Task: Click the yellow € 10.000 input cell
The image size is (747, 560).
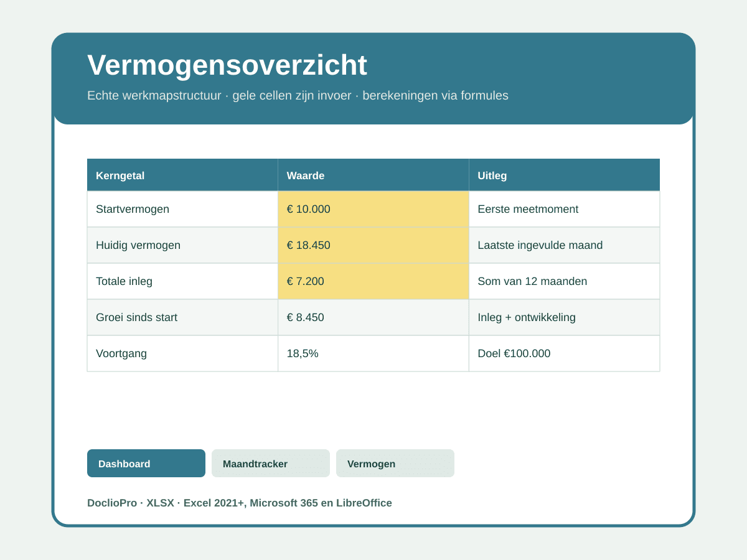Action: click(374, 209)
